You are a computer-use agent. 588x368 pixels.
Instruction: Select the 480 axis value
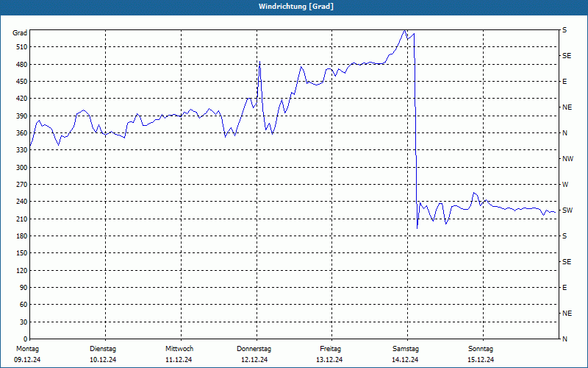click(x=22, y=64)
